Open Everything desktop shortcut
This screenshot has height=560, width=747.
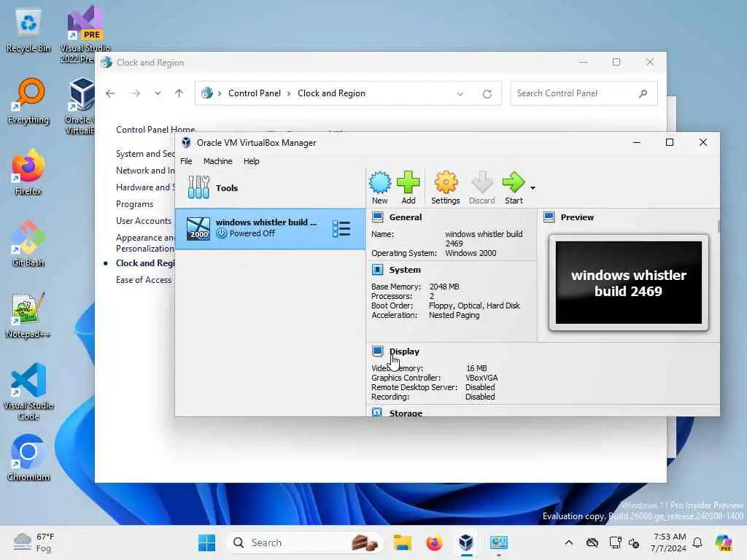[28, 101]
